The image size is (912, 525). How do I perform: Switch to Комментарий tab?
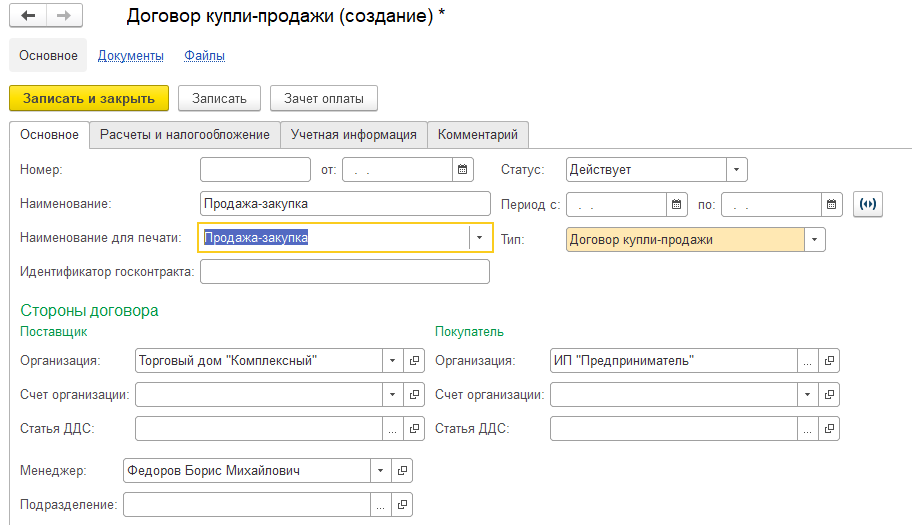[478, 135]
